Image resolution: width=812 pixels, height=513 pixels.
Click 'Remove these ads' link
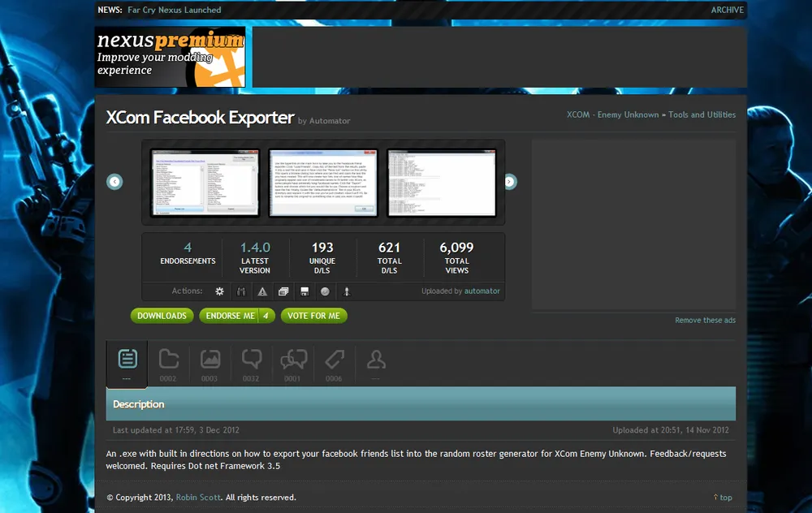coord(706,321)
